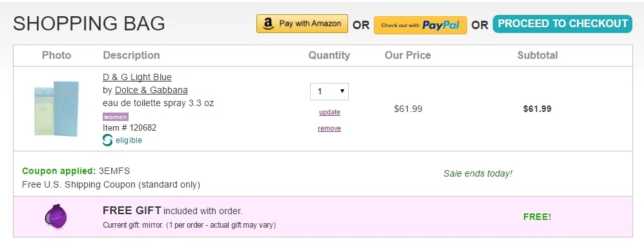Check out with PayPal button
This screenshot has height=251, width=644.
click(420, 25)
